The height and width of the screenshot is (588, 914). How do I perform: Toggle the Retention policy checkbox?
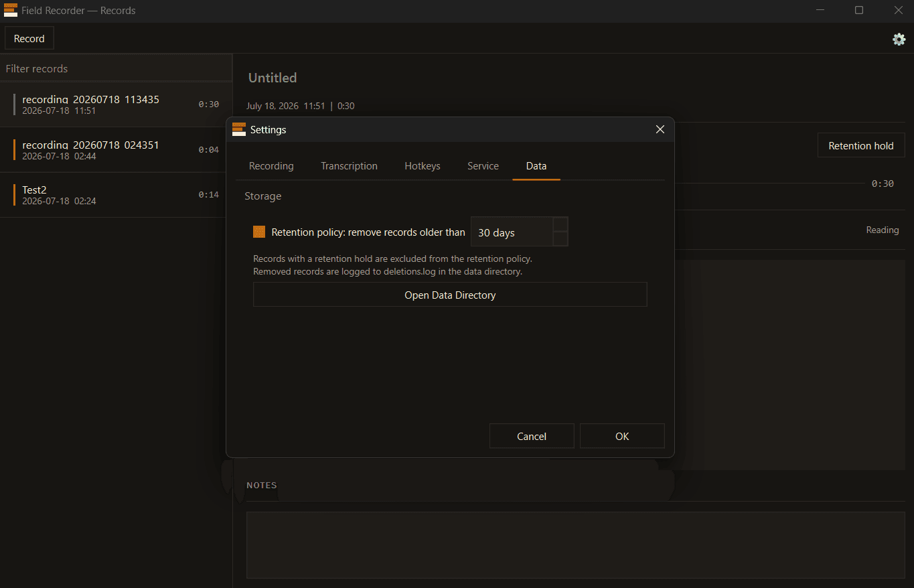coord(259,232)
